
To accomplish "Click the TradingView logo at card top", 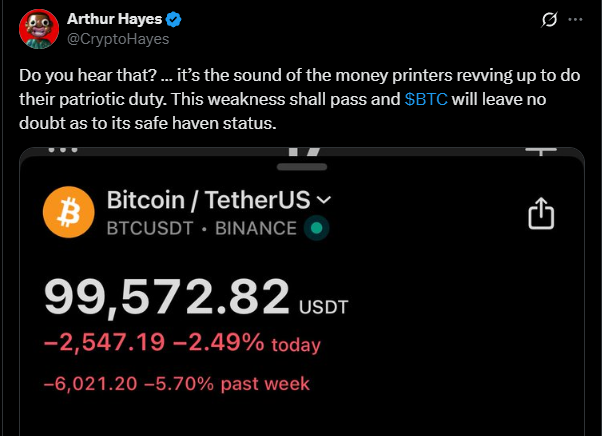I will click(304, 151).
